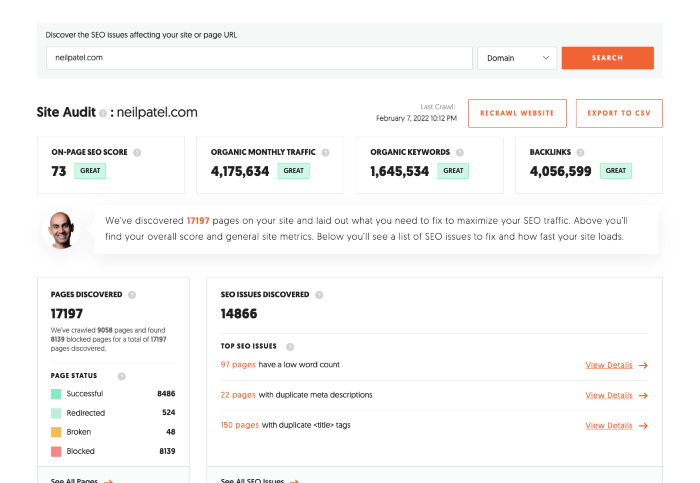
Task: Click the arrow beside low word count View Details
Action: point(643,366)
